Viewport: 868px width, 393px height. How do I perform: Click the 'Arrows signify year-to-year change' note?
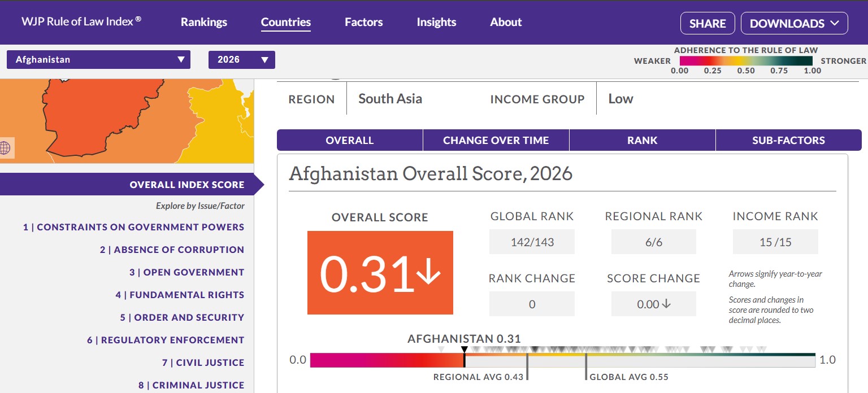tap(775, 279)
